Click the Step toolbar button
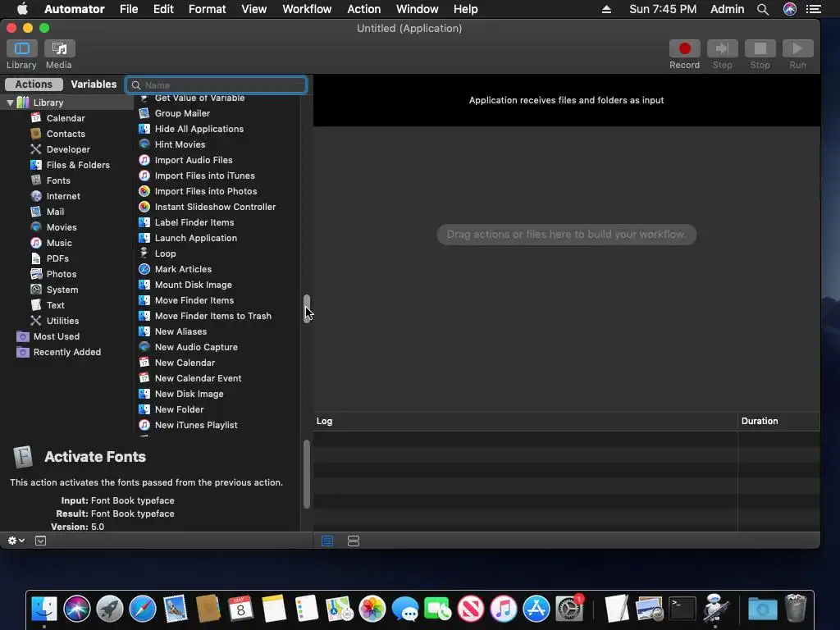Viewport: 840px width, 630px height. point(722,48)
